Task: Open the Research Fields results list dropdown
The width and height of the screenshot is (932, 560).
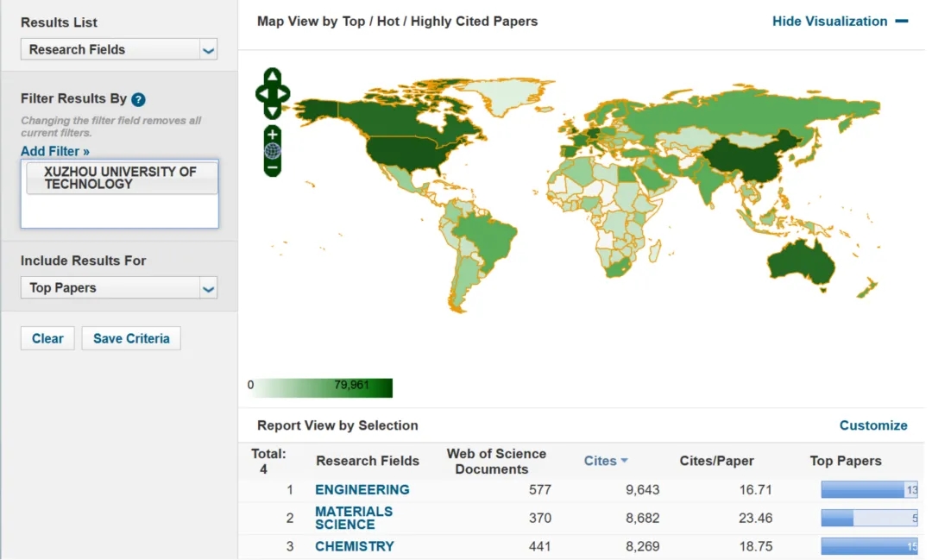Action: (119, 50)
